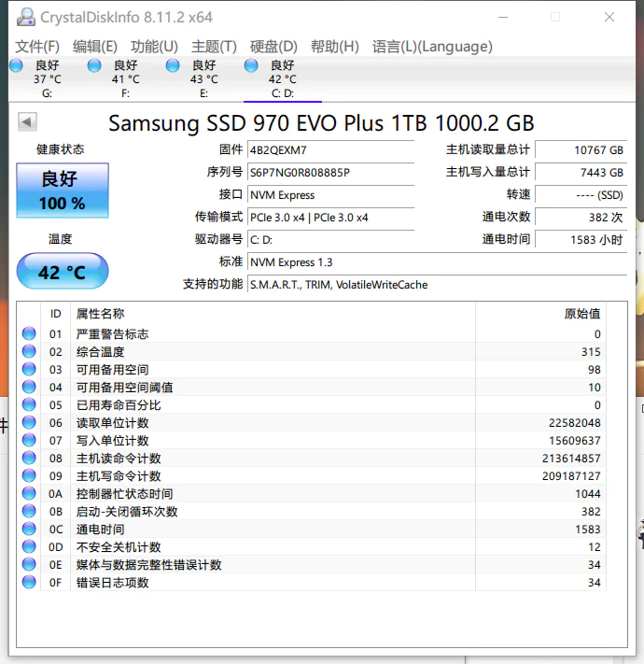Viewport: 644px width, 664px height.
Task: Open the 语言(L)(Language) menu
Action: [432, 46]
